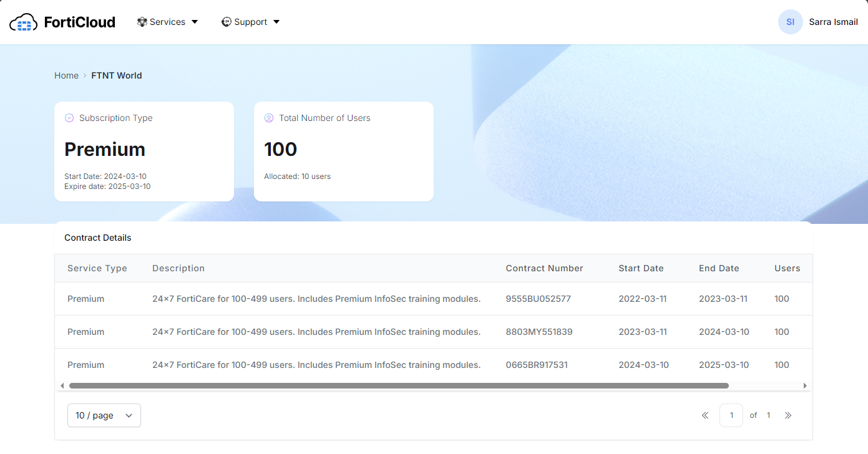Click the Total Number of Users person icon

tap(269, 118)
